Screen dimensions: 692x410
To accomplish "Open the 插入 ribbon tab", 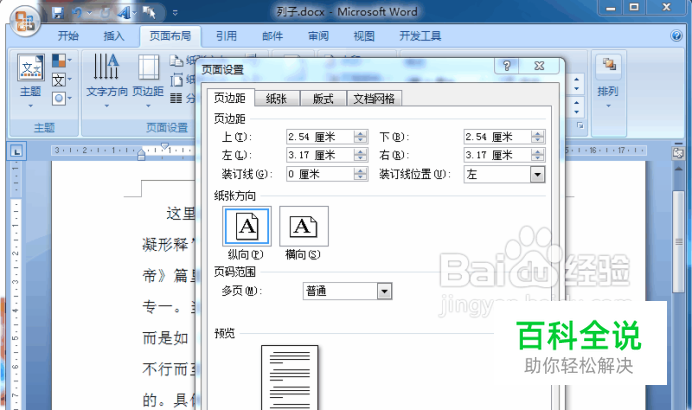I will point(113,36).
